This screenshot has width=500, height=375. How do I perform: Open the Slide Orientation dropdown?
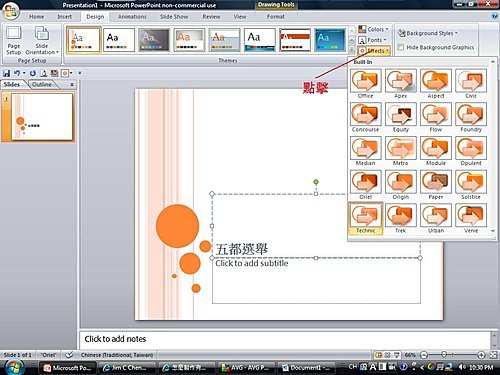(x=42, y=41)
